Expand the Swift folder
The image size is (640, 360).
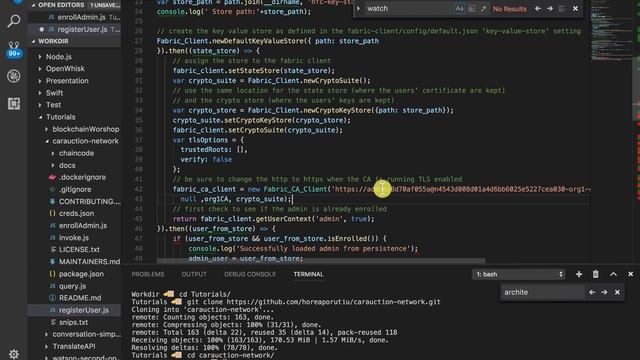pyautogui.click(x=74, y=93)
